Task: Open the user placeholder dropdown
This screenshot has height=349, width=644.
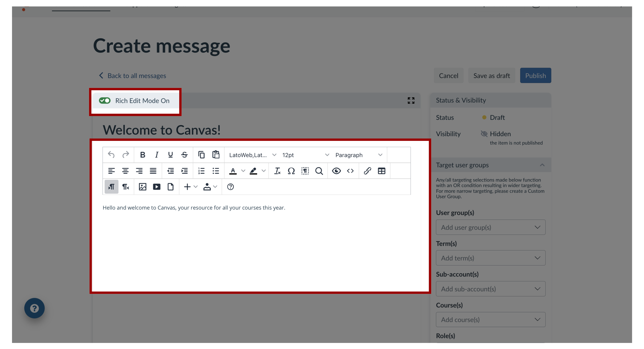Action: pyautogui.click(x=210, y=187)
